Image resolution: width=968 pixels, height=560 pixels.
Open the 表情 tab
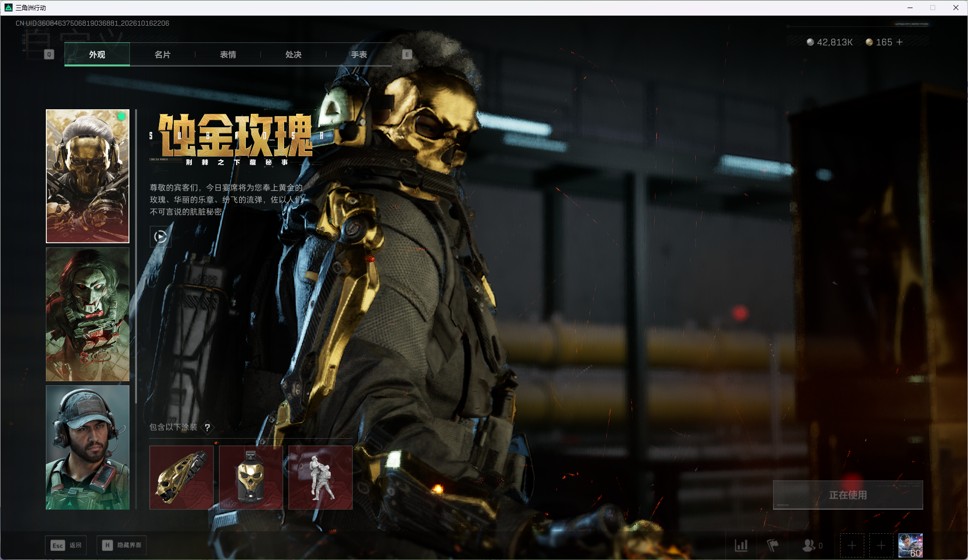click(x=228, y=54)
